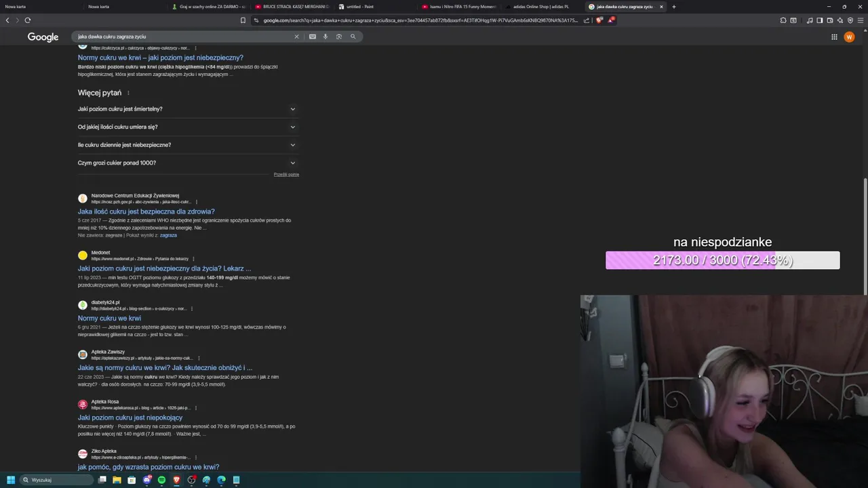Click the page vertical scrollbar thumb

tap(865, 237)
